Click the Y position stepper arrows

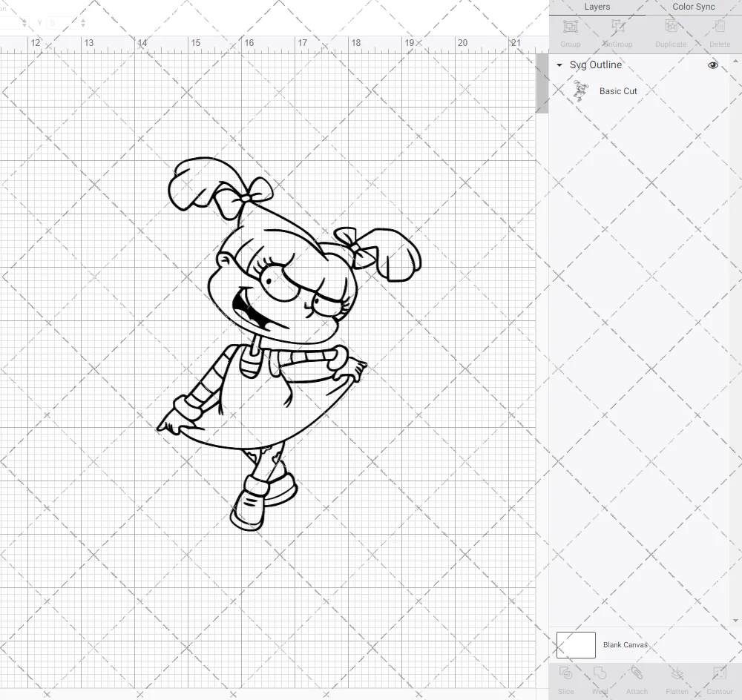(x=83, y=23)
